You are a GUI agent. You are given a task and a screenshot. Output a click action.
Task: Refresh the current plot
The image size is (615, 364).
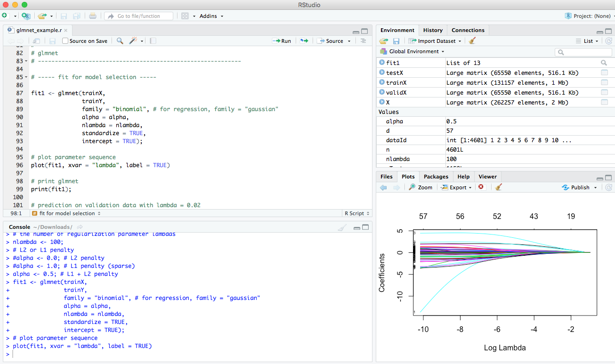pyautogui.click(x=608, y=187)
